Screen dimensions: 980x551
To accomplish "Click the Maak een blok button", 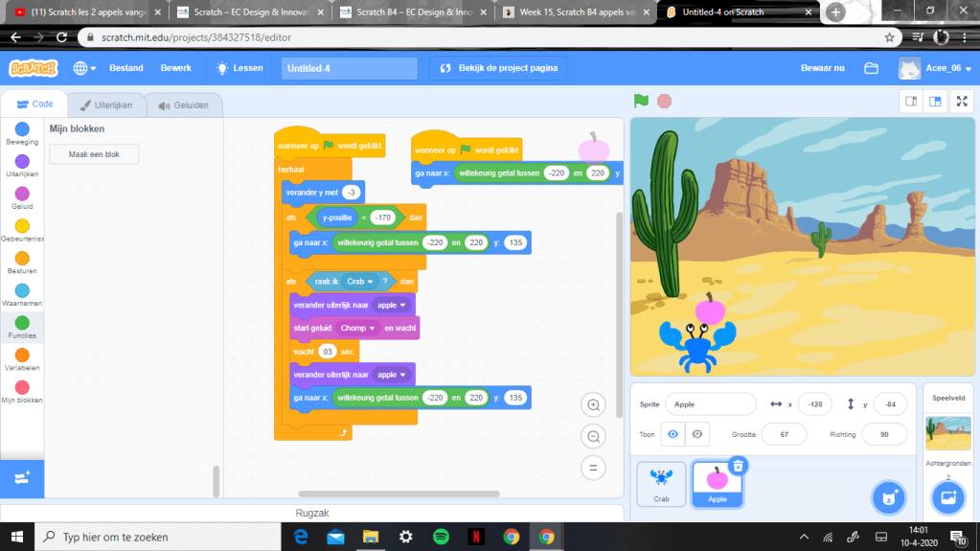I will [x=94, y=154].
